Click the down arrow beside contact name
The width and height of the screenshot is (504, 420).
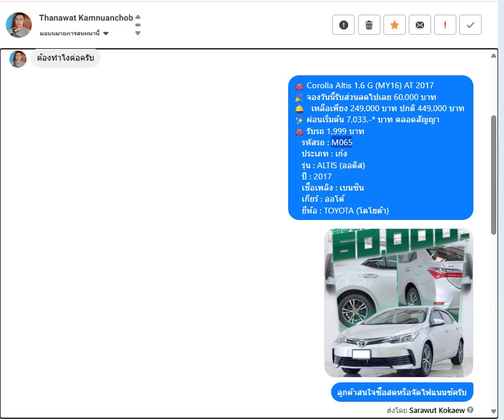[x=138, y=33]
